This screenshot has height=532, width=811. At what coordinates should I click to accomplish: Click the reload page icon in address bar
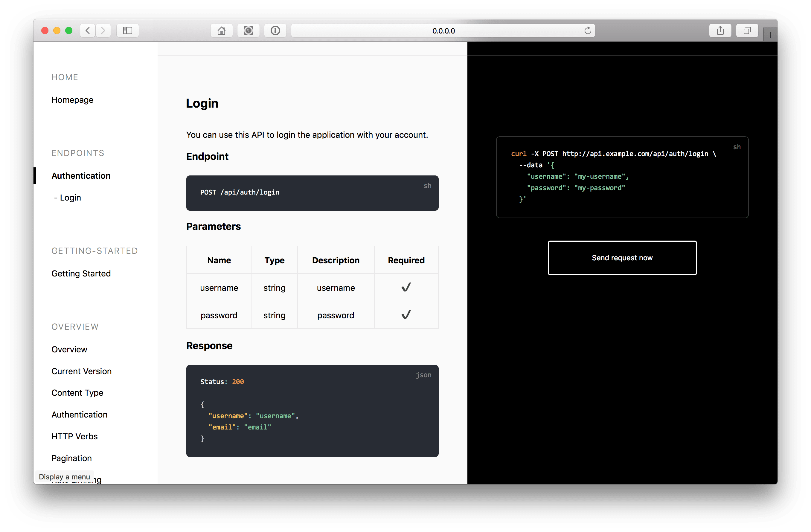click(588, 31)
